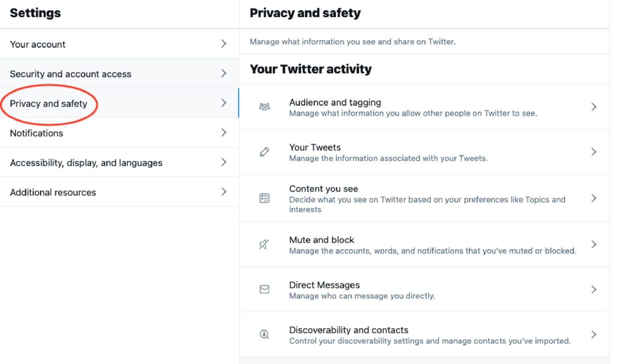Viewport: 629px width, 364px height.
Task: Click the Mute and block speaker icon
Action: click(264, 244)
